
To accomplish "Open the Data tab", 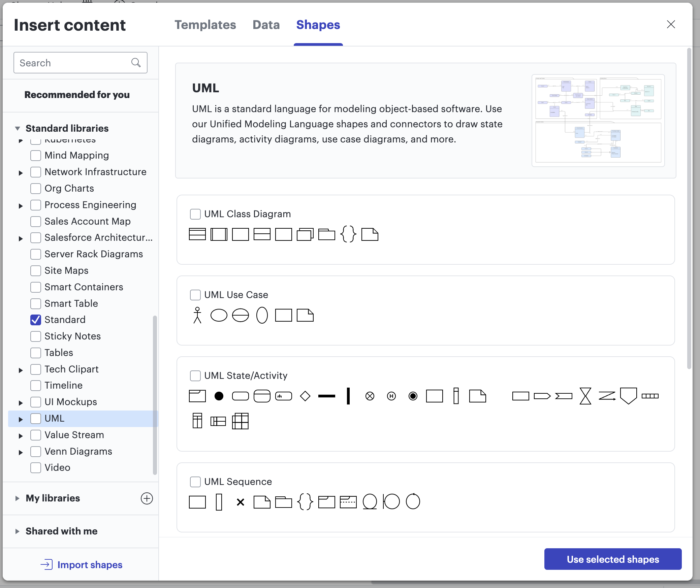I will tap(266, 25).
